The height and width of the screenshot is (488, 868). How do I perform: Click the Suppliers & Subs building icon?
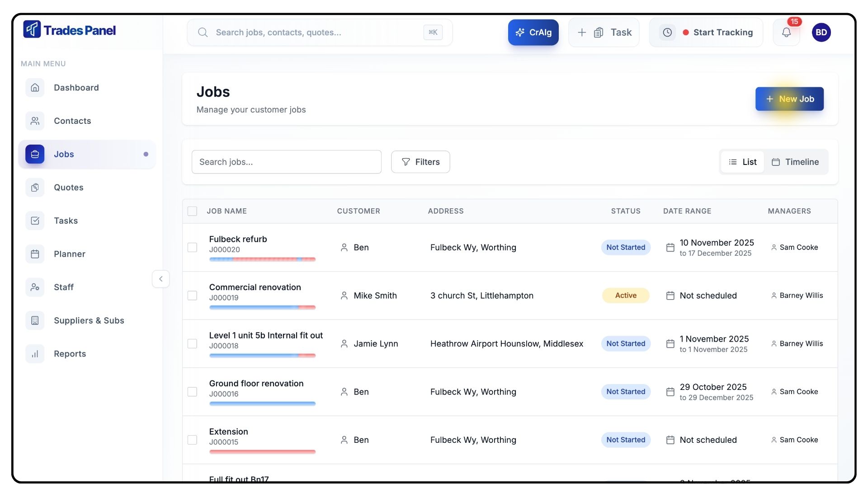[x=35, y=320]
